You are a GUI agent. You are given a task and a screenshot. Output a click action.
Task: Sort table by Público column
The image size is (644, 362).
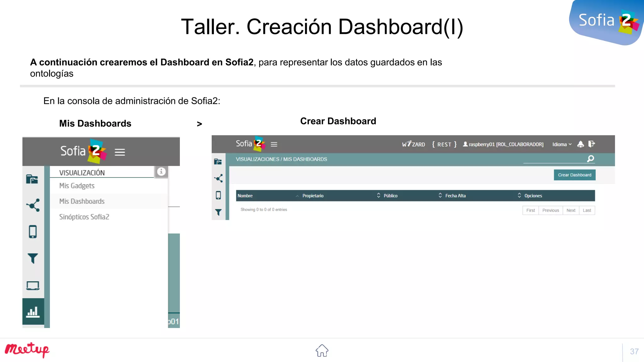[413, 196]
